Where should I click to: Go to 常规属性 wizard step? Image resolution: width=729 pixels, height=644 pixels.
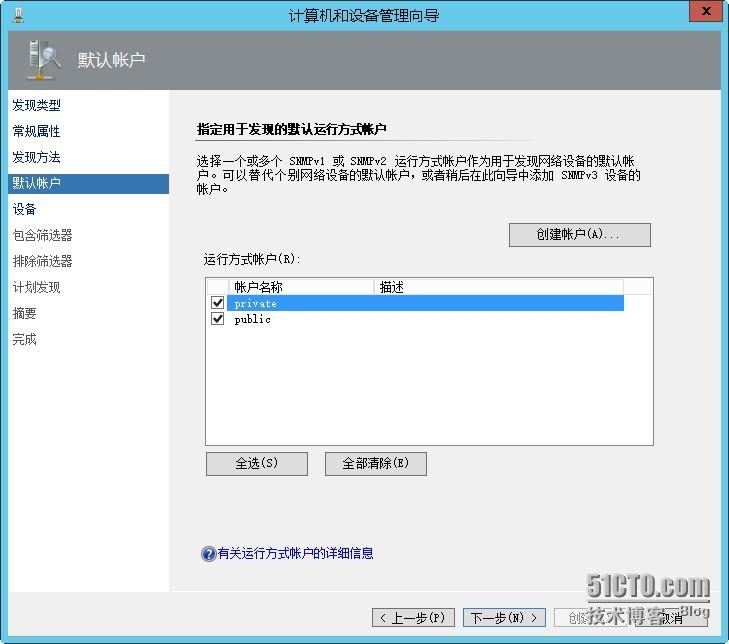36,131
